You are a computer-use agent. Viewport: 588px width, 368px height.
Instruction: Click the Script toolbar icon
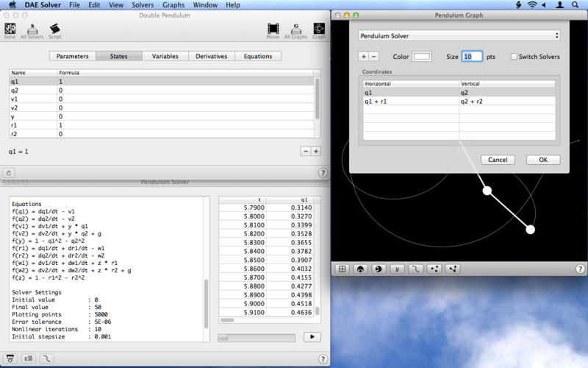coord(54,30)
